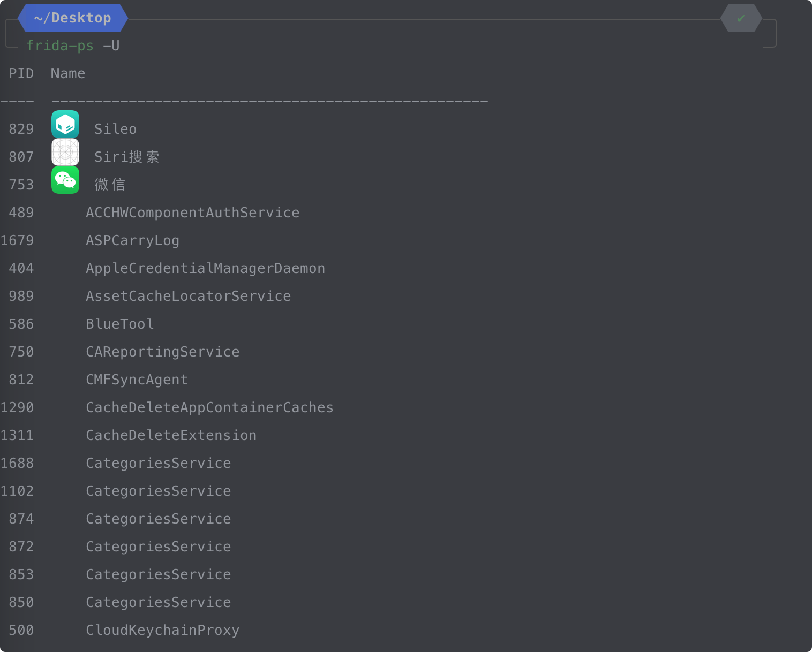Click the Sileo app icon

tap(65, 124)
